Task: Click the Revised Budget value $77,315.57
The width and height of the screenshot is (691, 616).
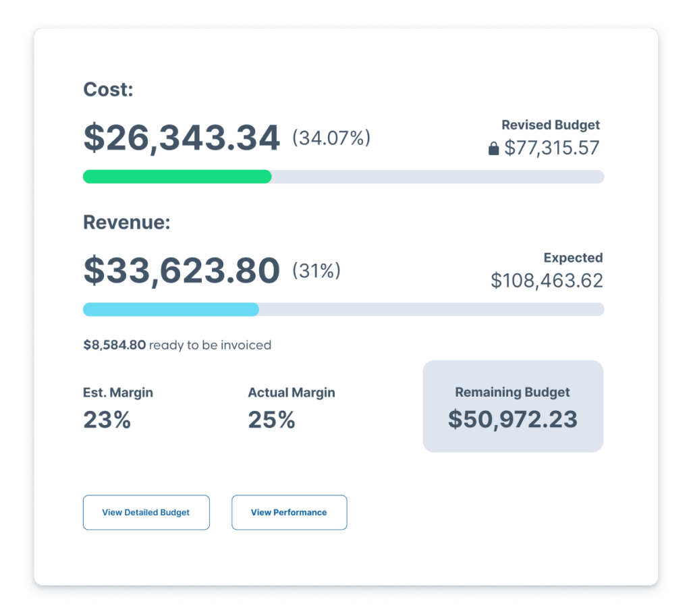Action: (x=551, y=148)
